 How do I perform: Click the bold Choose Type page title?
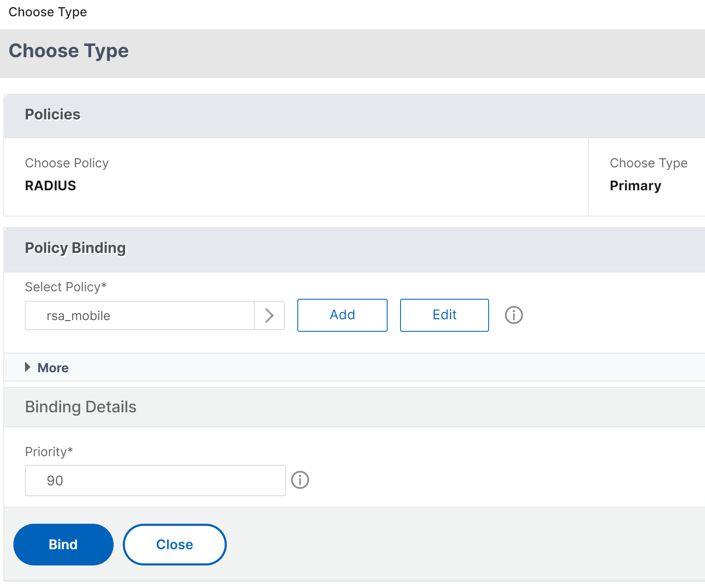[68, 51]
